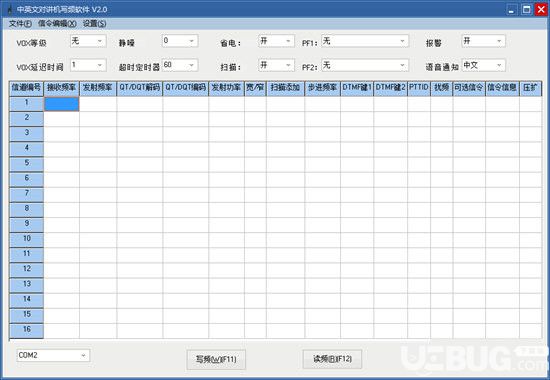Click the 信令信息 column header
Viewport: 550px width, 380px height.
502,88
